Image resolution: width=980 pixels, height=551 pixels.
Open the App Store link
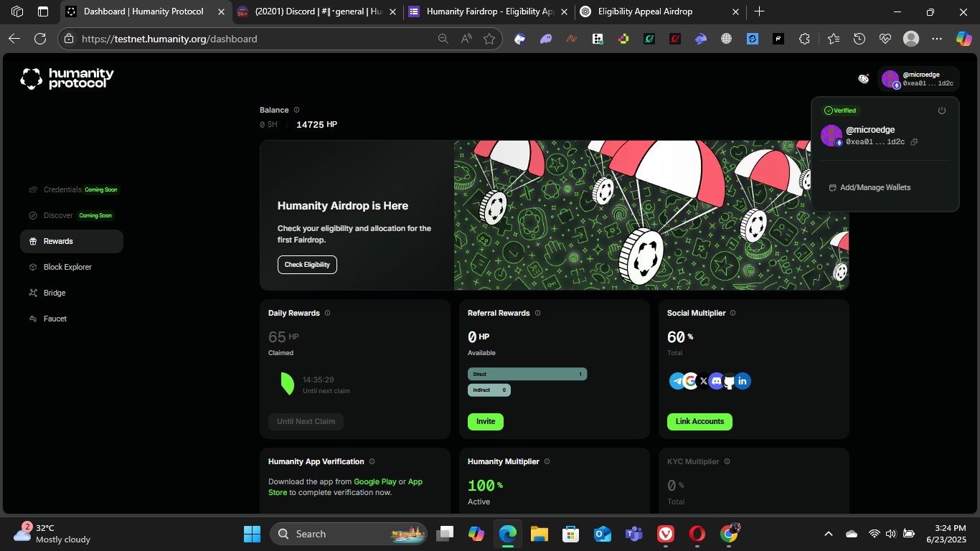point(345,487)
